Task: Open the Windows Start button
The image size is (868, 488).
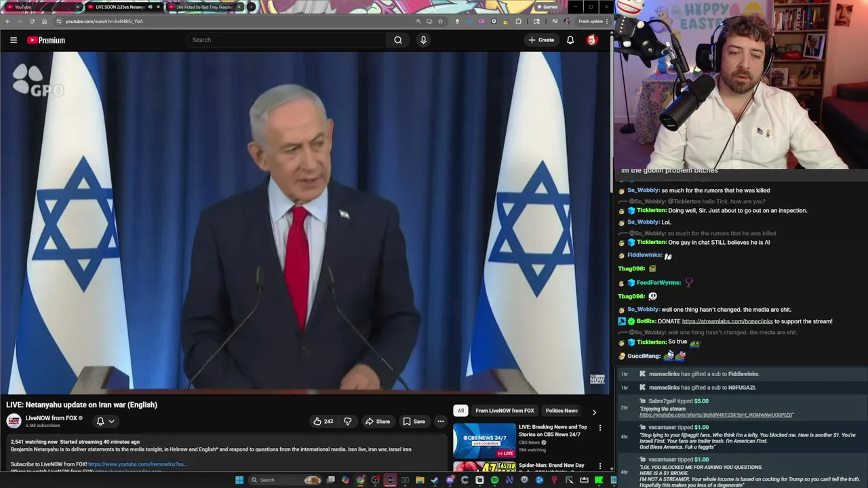Action: click(x=239, y=481)
